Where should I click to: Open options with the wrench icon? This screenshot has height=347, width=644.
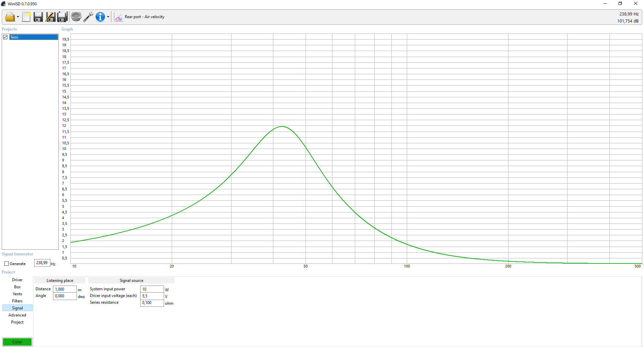point(88,17)
